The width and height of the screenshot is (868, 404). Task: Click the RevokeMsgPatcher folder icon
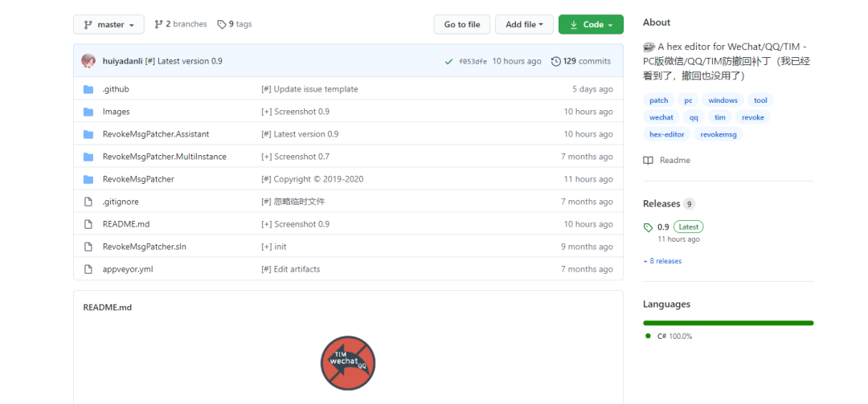point(88,179)
